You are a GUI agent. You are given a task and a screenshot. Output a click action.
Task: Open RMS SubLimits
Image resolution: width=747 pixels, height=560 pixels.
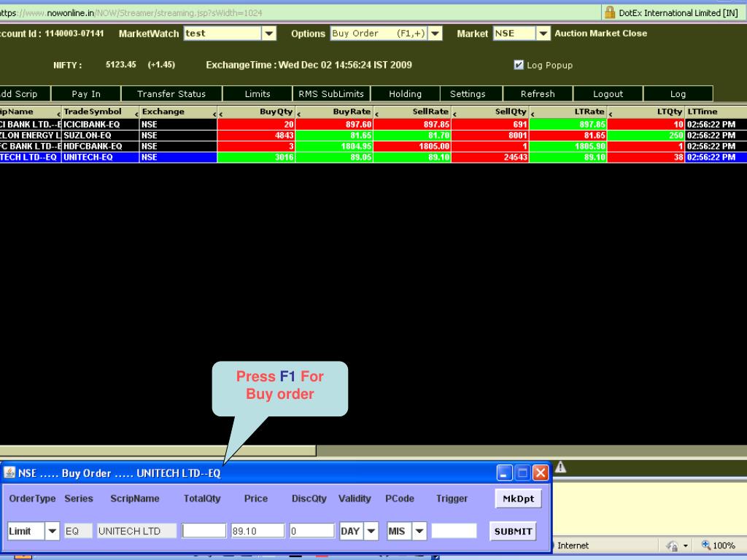(331, 94)
